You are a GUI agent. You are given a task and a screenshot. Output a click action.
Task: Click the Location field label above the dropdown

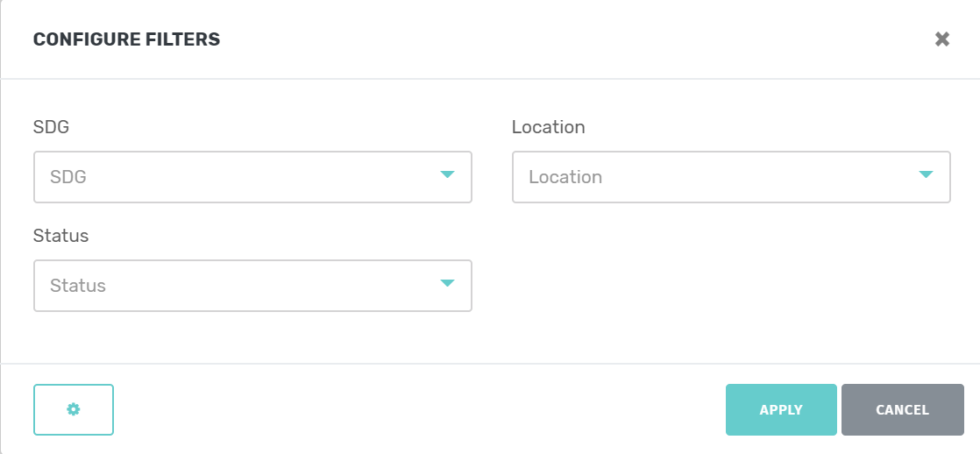[x=548, y=127]
